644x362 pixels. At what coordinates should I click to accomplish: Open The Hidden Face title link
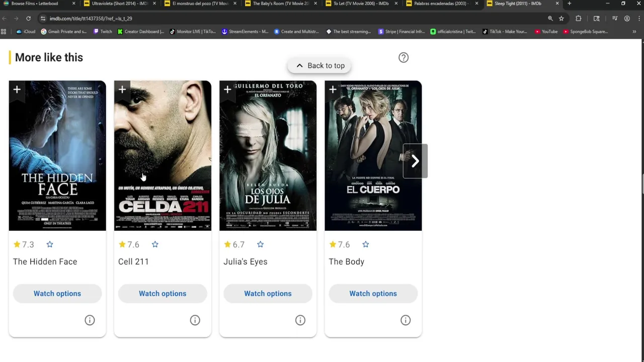[x=45, y=261]
